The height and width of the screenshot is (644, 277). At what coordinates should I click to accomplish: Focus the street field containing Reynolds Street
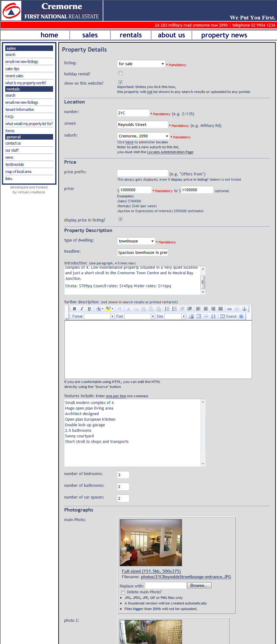(143, 124)
